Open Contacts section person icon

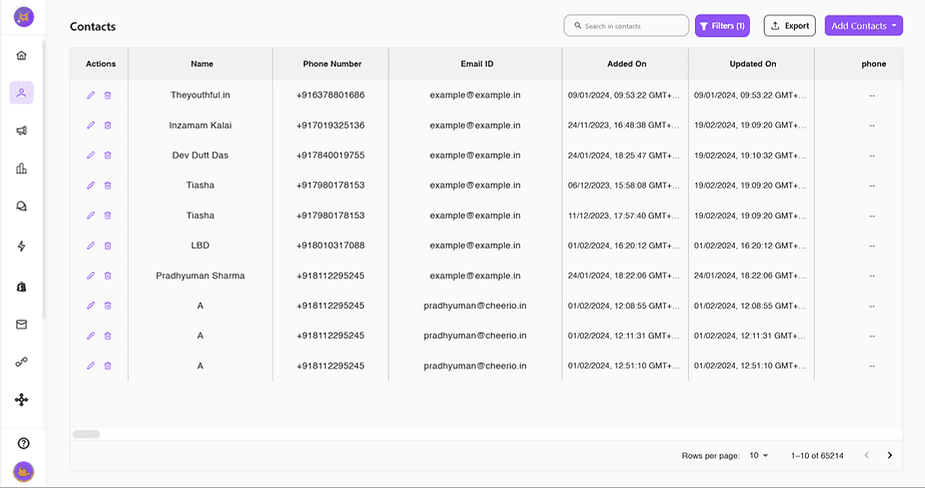(x=21, y=93)
